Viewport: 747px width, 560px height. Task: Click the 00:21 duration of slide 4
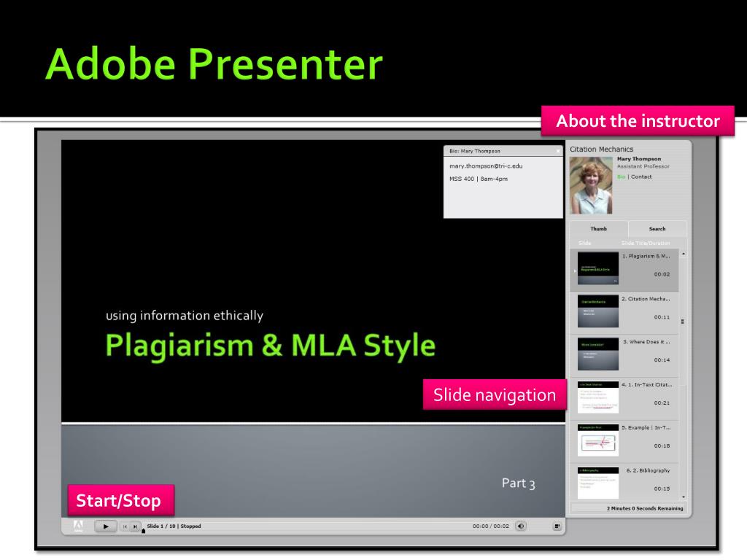click(662, 402)
